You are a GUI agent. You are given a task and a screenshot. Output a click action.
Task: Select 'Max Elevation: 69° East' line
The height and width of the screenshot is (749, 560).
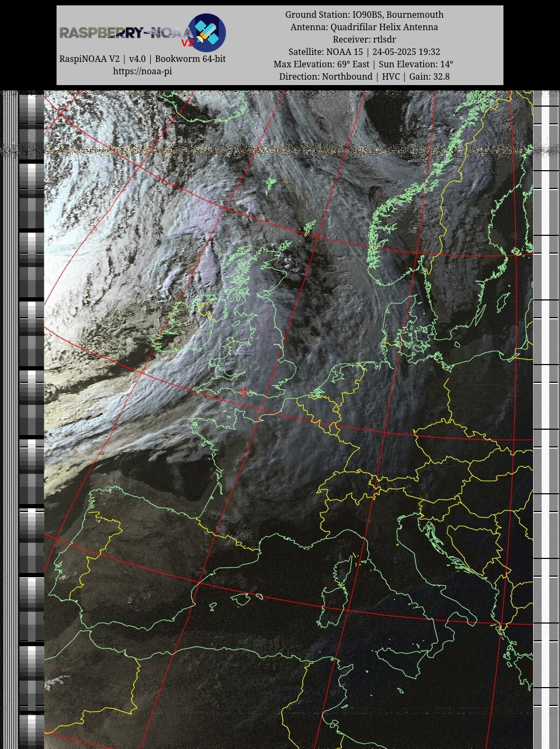(363, 64)
